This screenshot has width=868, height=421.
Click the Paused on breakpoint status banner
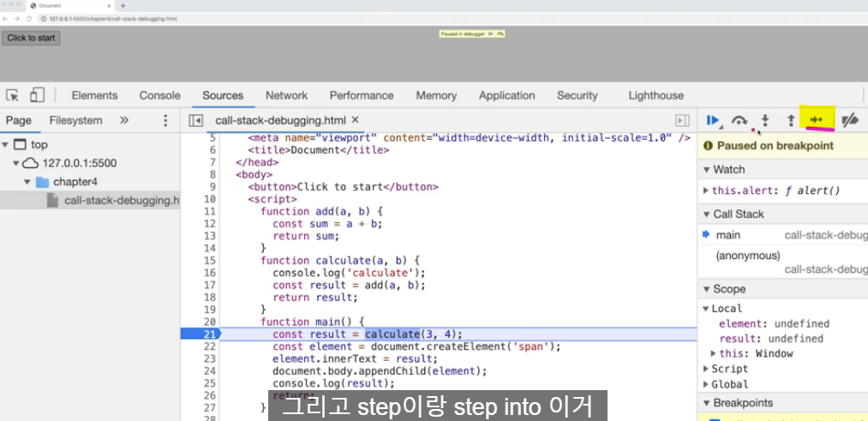point(783,147)
